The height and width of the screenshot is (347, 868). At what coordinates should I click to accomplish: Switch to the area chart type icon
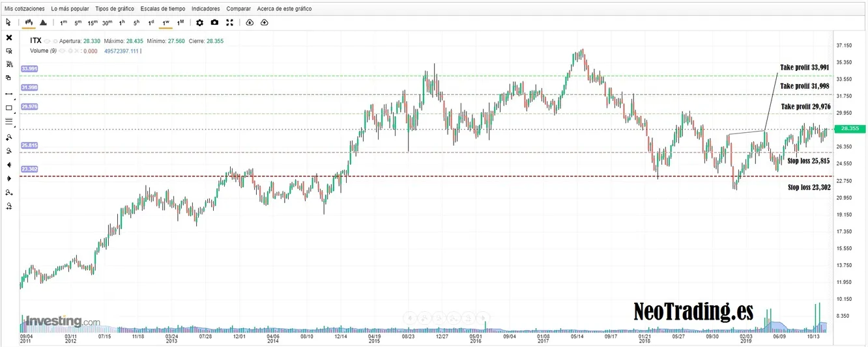coord(43,22)
